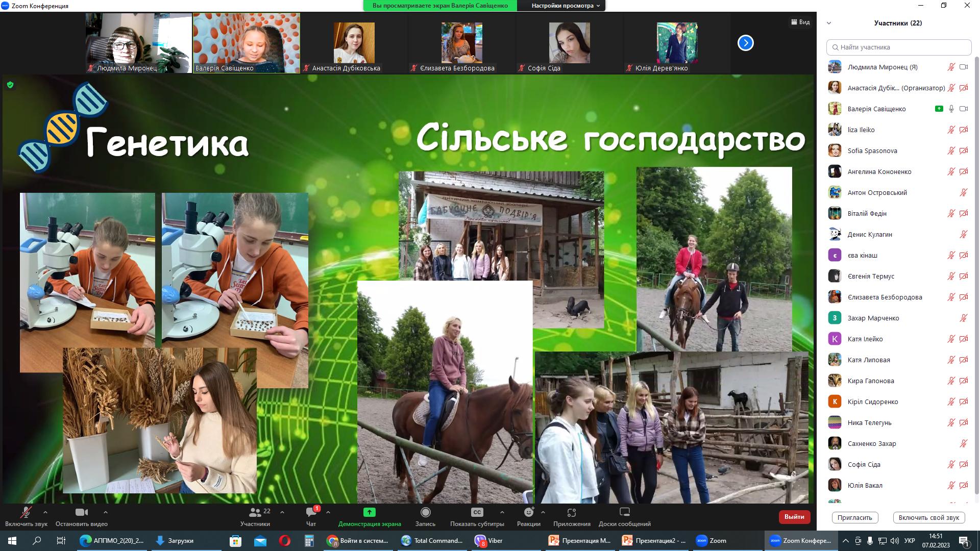980x551 pixels.
Task: Expand the Настройки просмотра dropdown
Action: click(566, 6)
